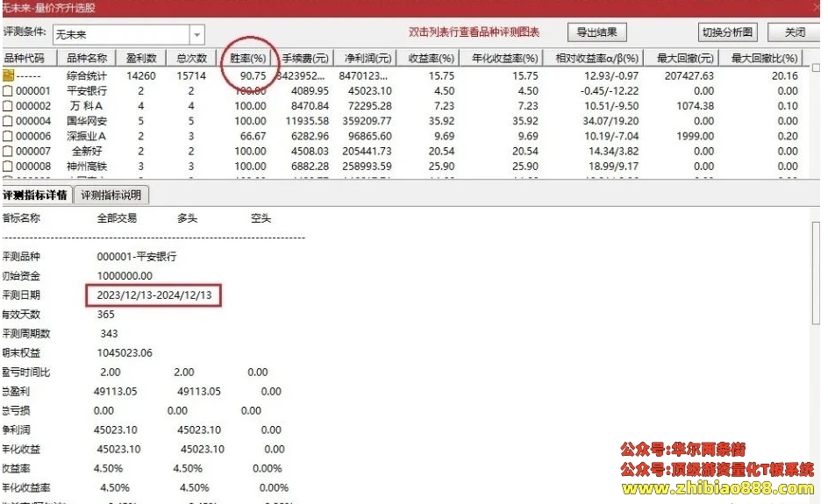
Task: Select the 国华网安 row name
Action: click(87, 121)
